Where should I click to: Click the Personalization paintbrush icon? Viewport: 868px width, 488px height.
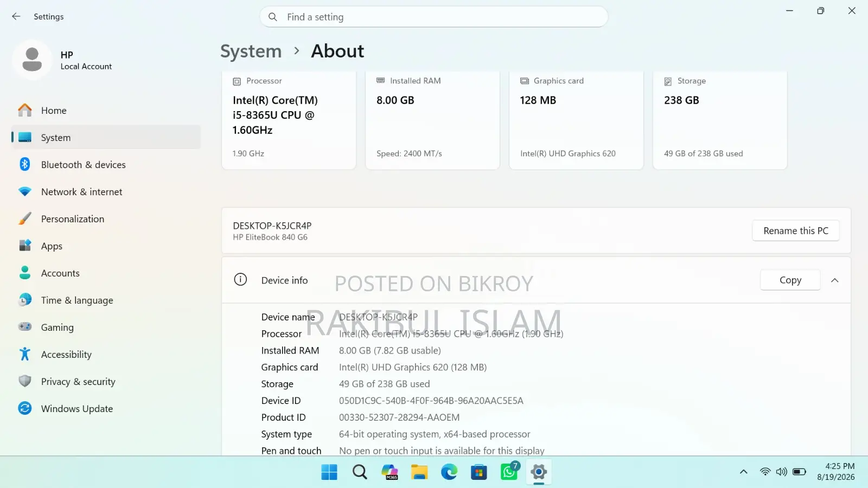click(25, 219)
